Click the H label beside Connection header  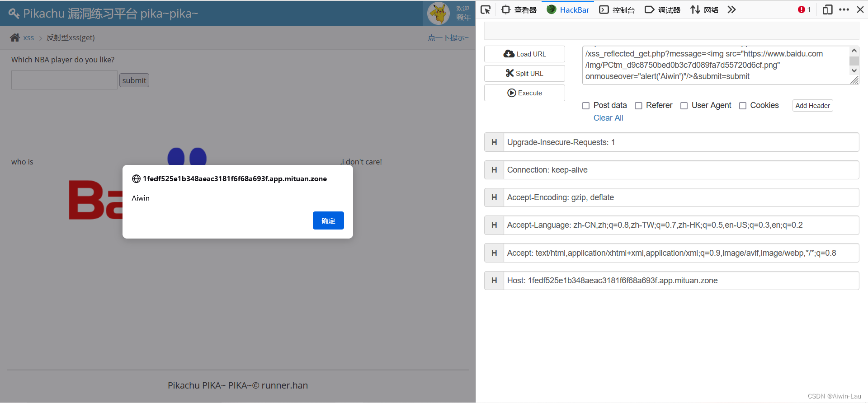(x=494, y=170)
